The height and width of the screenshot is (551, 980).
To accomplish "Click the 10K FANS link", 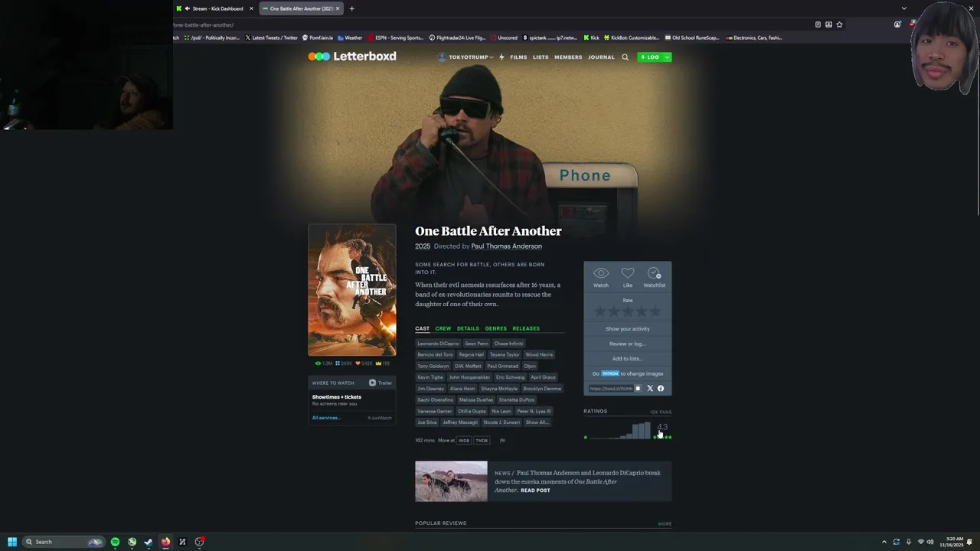I will point(661,412).
